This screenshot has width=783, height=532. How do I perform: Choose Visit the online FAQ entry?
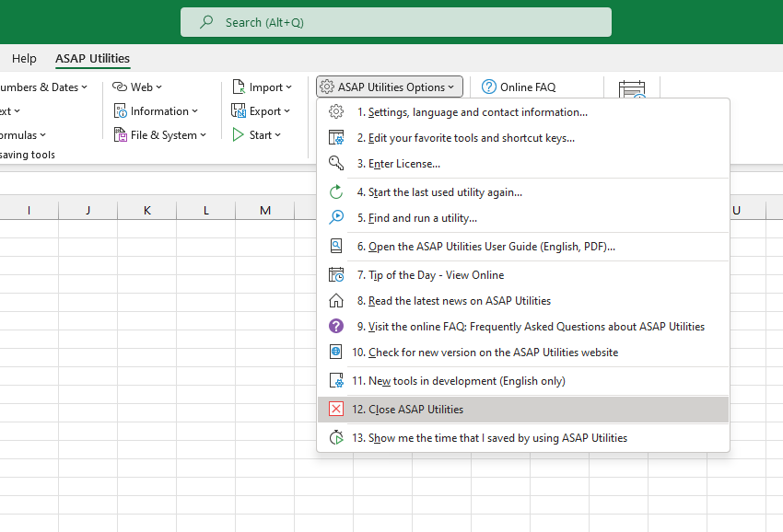click(523, 327)
